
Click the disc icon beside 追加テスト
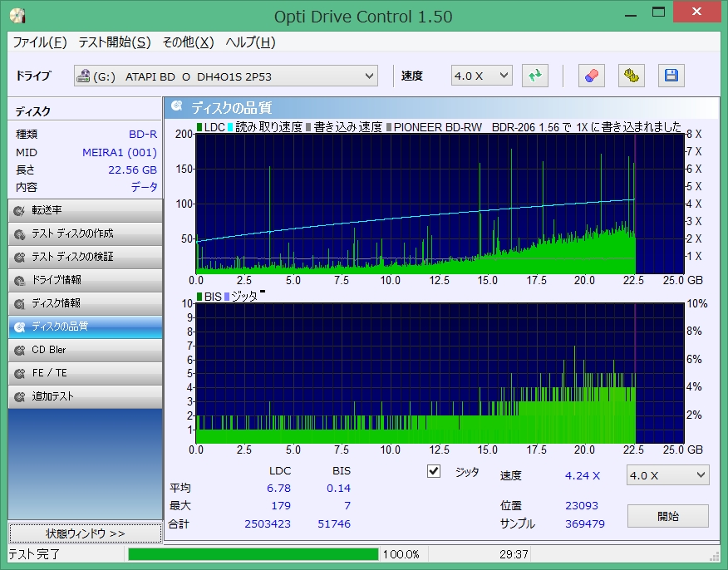[x=19, y=396]
